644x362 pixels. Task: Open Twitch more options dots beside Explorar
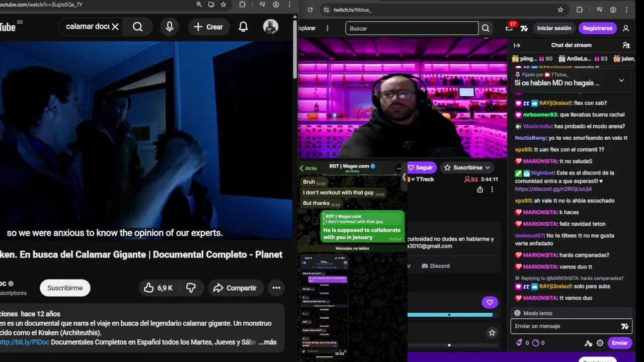328,28
